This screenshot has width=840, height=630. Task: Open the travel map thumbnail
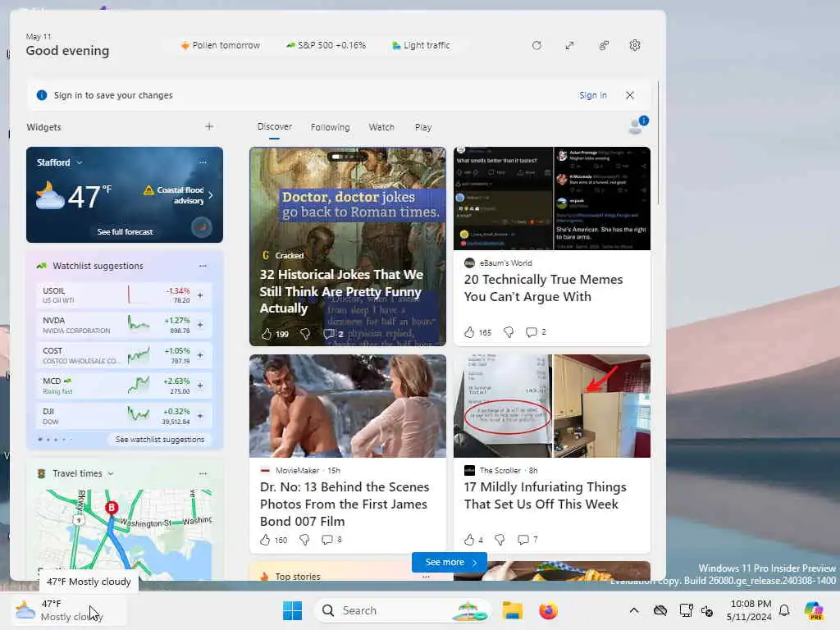[x=125, y=529]
